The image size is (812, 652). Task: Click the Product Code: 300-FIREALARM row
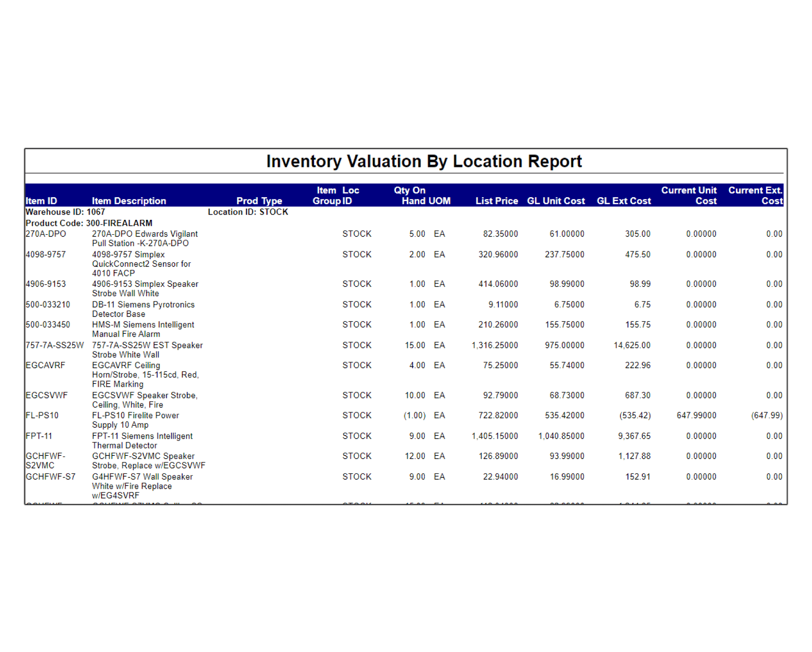(89, 223)
